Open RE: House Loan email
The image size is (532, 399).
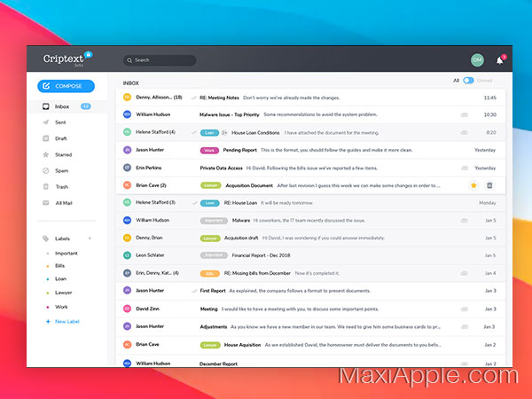[310, 203]
